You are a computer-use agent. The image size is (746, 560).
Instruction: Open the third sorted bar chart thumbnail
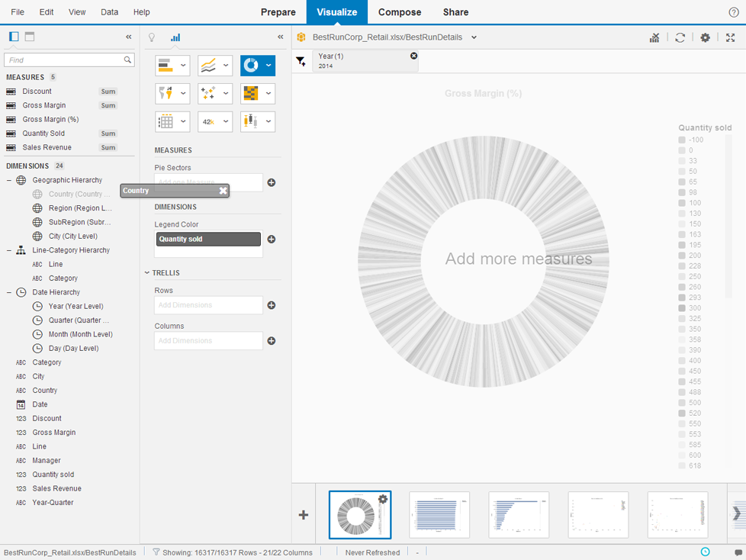[x=519, y=515]
